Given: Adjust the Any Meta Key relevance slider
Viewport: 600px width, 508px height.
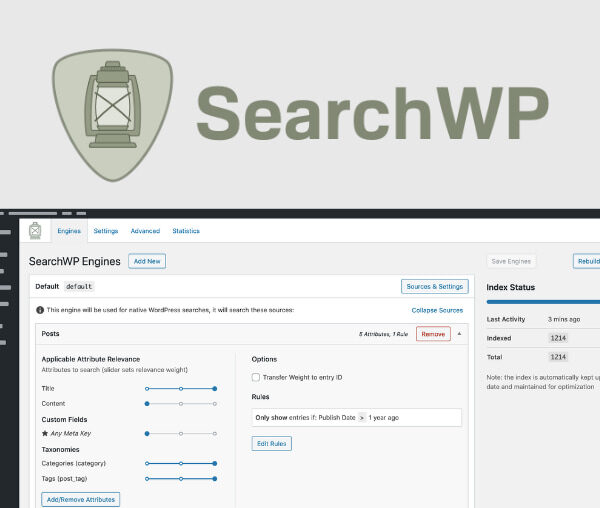Looking at the screenshot, I should 181,433.
